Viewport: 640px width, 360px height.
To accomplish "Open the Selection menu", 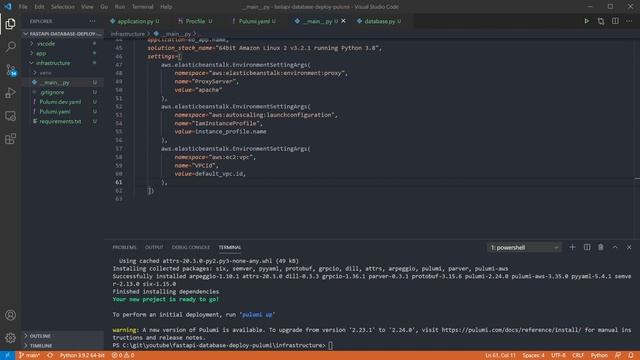I will tap(63, 7).
